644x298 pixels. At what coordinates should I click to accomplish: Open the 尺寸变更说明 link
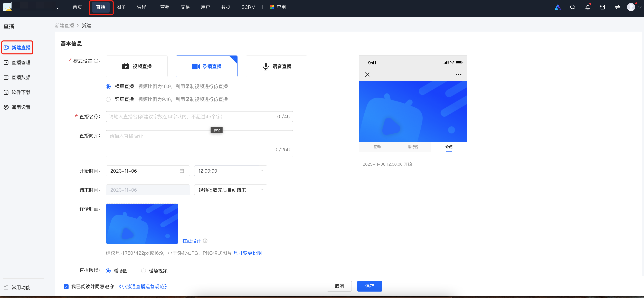[248, 253]
